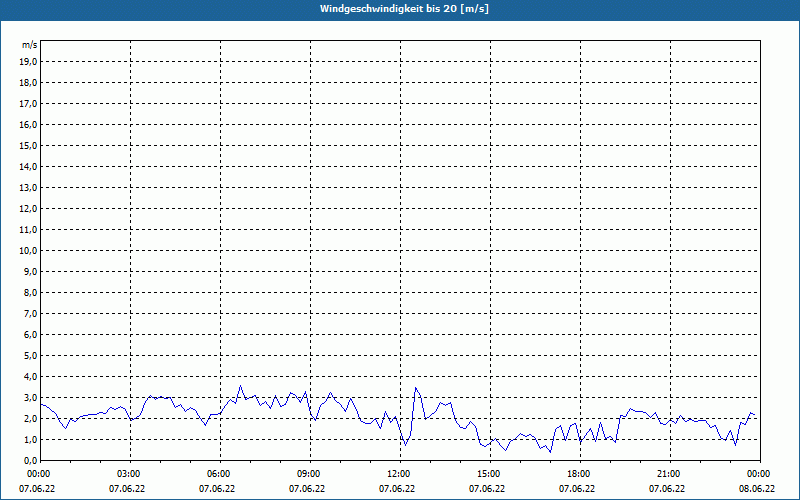Select the '9,0' y-axis label
Screen dimensions: 800x500
tap(30, 271)
